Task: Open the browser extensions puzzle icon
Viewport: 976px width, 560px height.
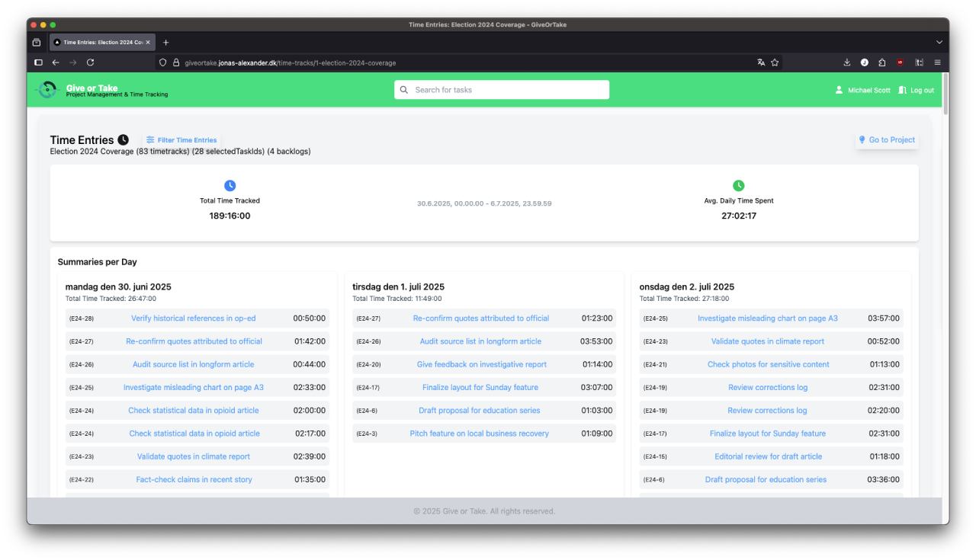Action: (882, 62)
